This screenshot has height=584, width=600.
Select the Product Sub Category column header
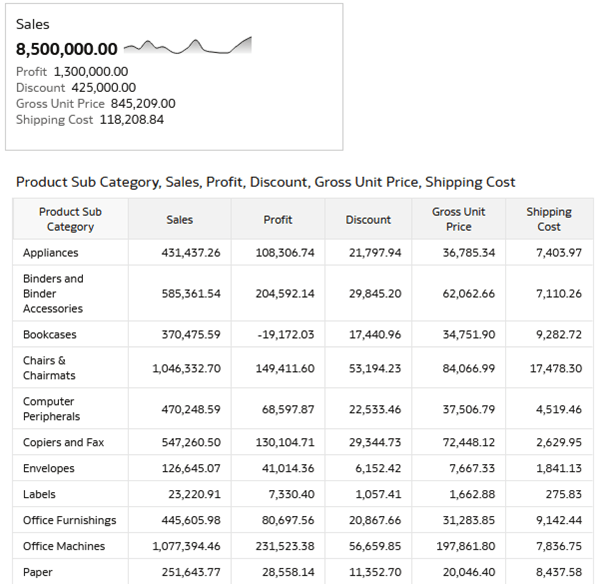(70, 219)
